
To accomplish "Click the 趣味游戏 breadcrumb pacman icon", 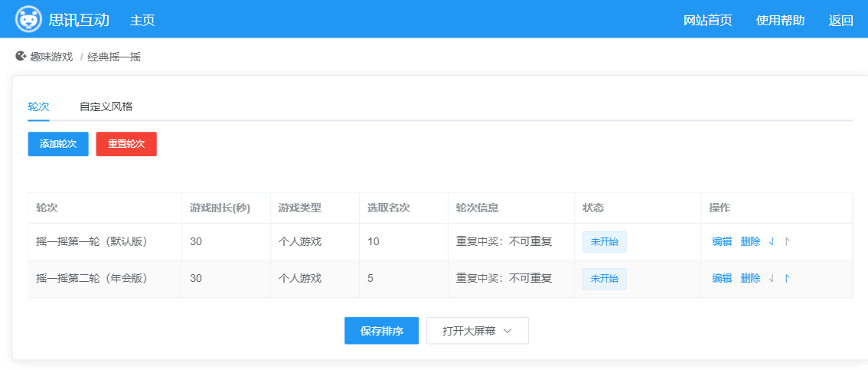I will click(21, 56).
